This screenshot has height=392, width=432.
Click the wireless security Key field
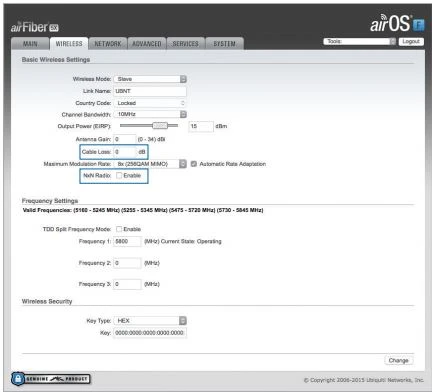tap(150, 333)
